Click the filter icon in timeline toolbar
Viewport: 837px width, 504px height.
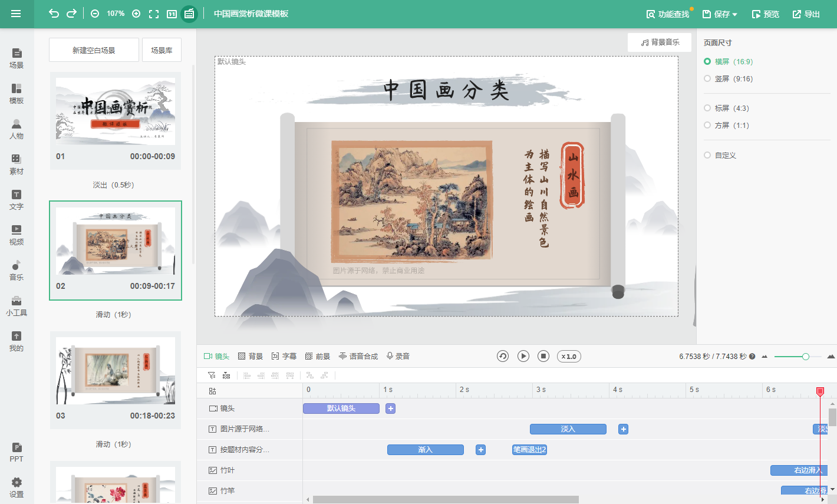click(x=212, y=375)
